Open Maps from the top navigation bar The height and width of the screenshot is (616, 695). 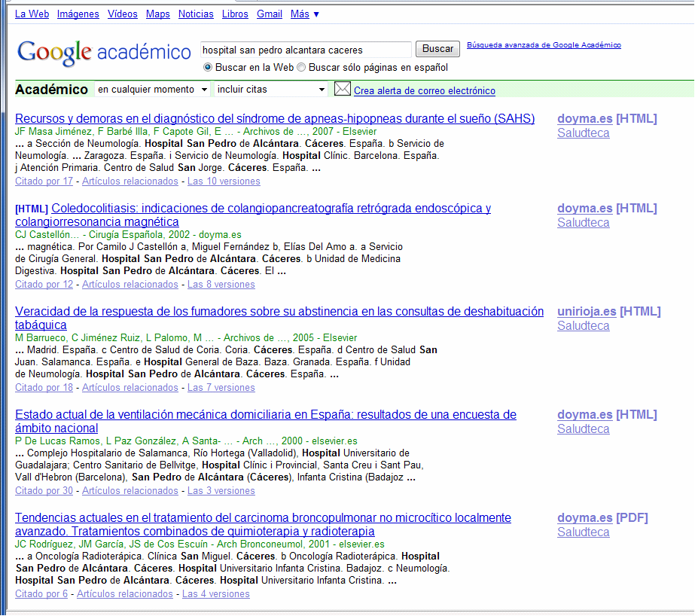157,14
